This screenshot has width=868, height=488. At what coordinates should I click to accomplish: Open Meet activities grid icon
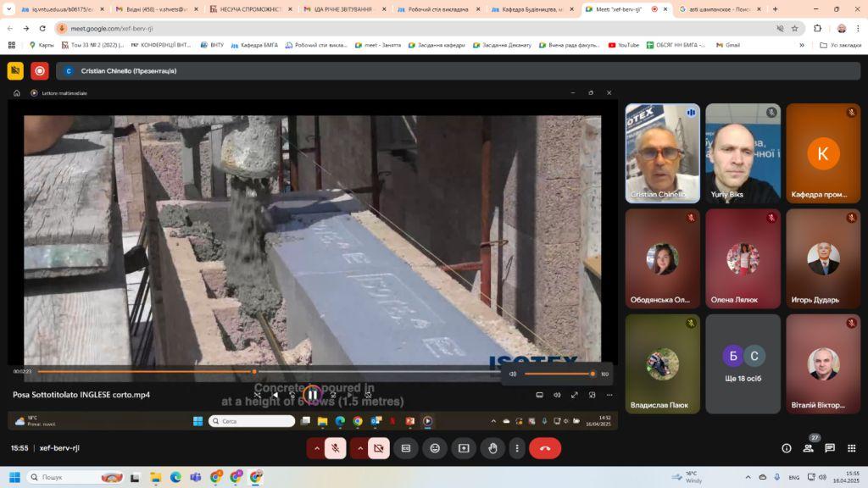[x=851, y=448]
